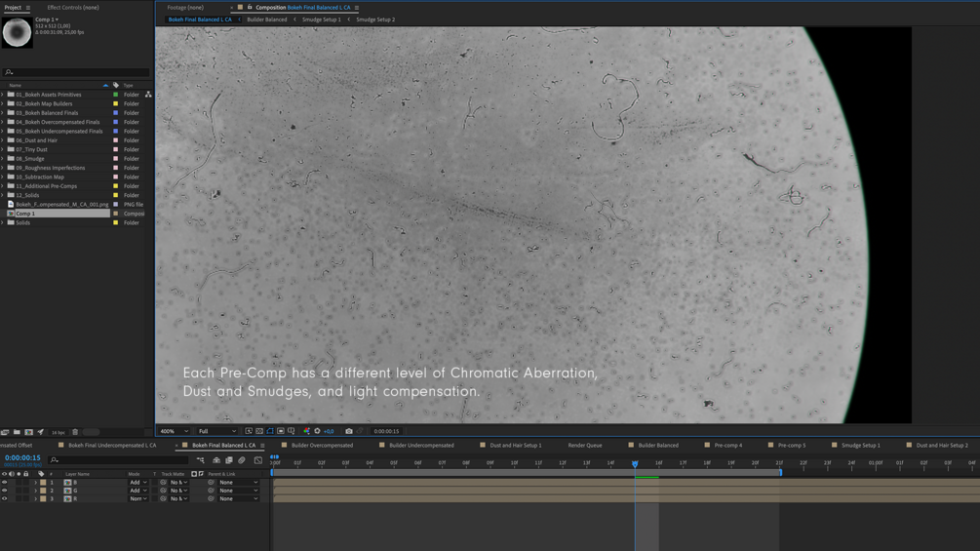This screenshot has height=551, width=980.
Task: Click the Name column header in Project panel
Action: [15, 85]
